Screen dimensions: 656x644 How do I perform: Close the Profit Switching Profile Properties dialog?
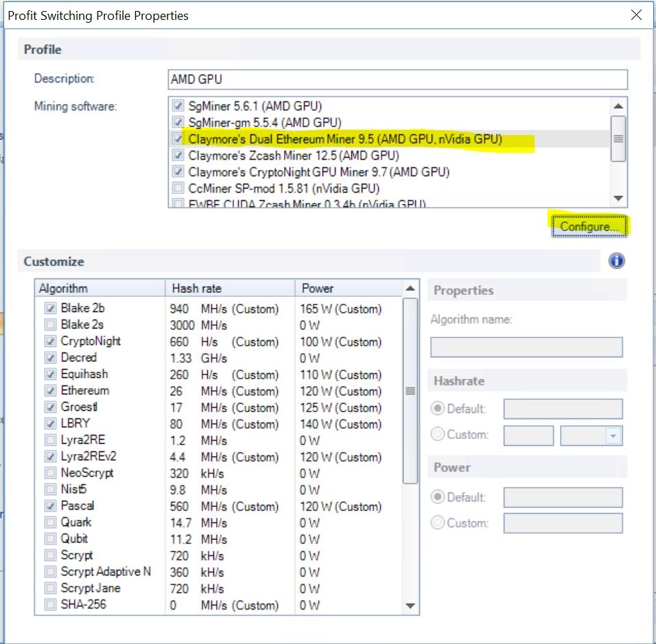pos(636,15)
